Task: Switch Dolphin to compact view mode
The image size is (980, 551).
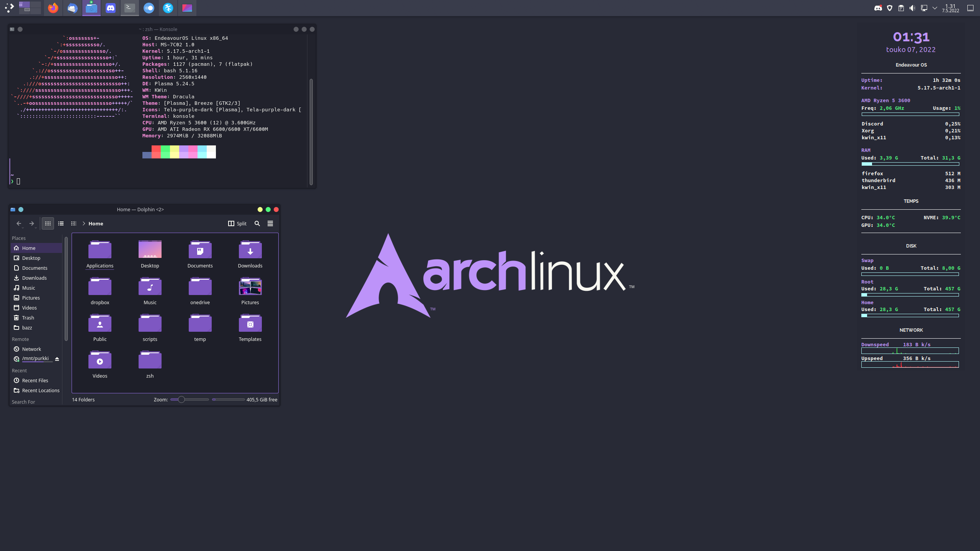Action: coord(61,223)
